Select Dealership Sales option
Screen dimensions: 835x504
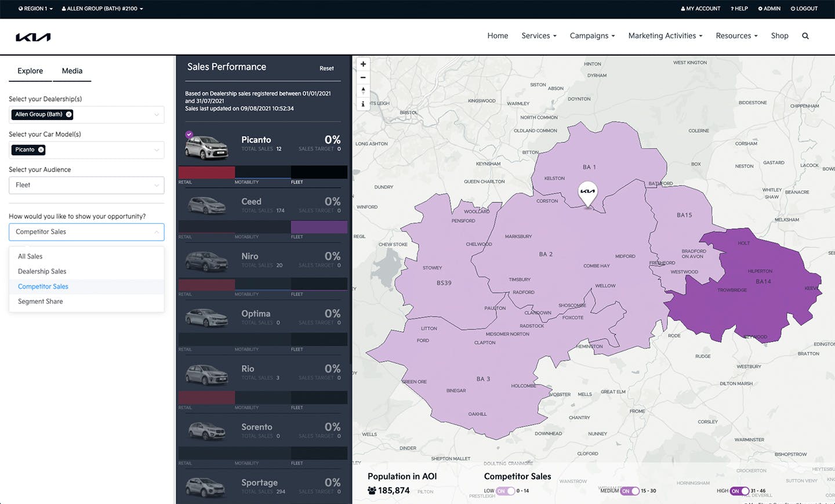86,271
